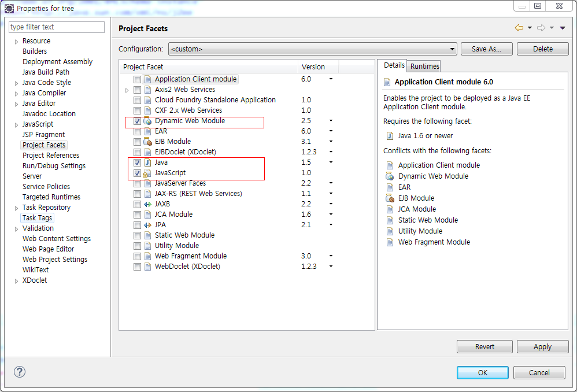Viewport: 577px width, 392px height.
Task: Click the JAXB facet icon
Action: pyautogui.click(x=147, y=204)
